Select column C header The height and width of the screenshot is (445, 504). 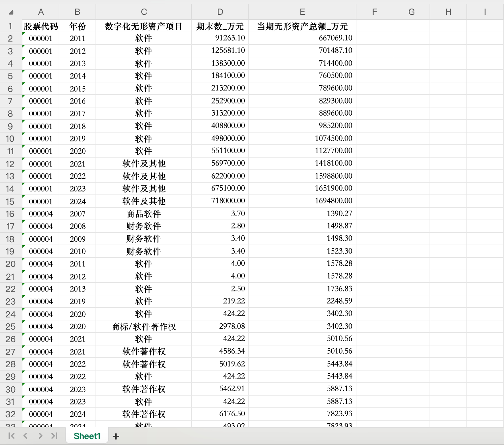(144, 12)
